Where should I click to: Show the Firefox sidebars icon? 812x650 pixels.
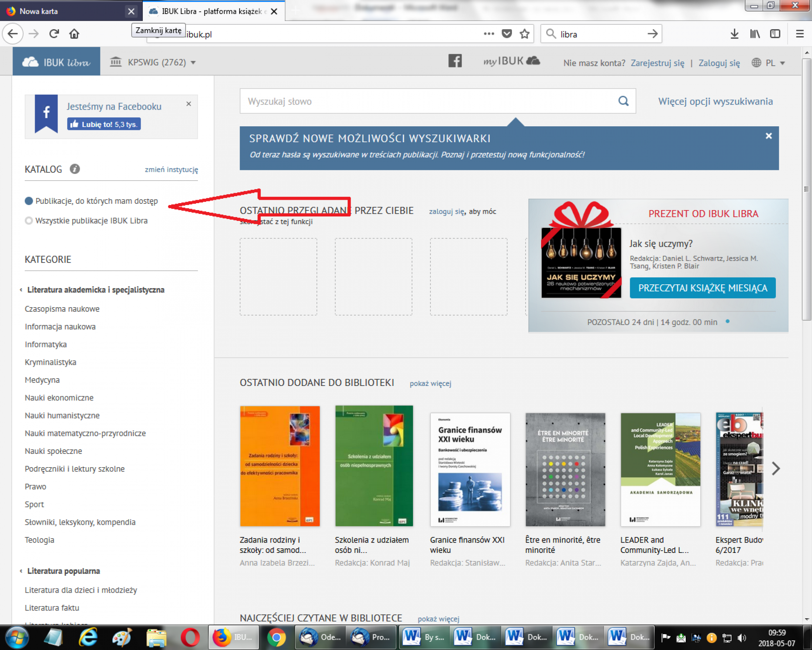(775, 34)
